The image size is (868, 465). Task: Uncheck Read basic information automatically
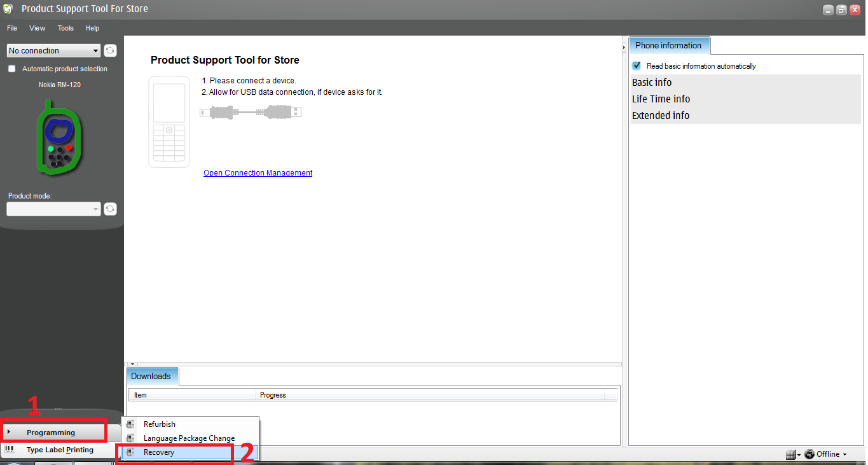[x=637, y=66]
